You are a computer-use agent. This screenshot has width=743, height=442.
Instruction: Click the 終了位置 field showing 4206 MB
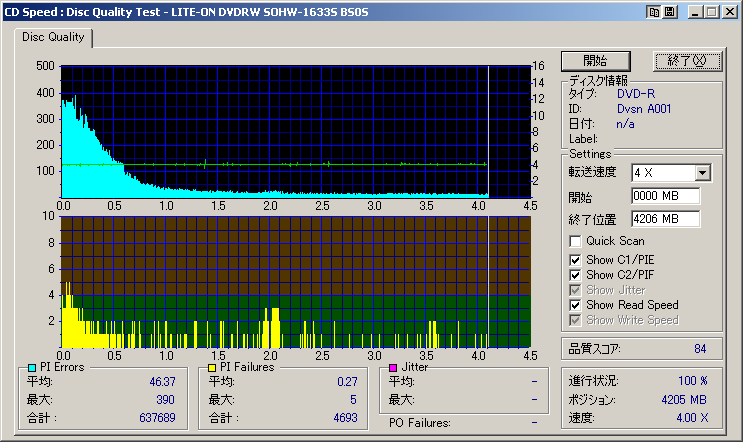point(666,219)
